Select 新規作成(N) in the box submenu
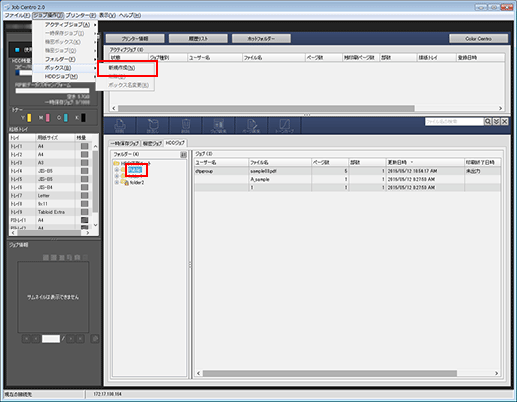 [122, 68]
